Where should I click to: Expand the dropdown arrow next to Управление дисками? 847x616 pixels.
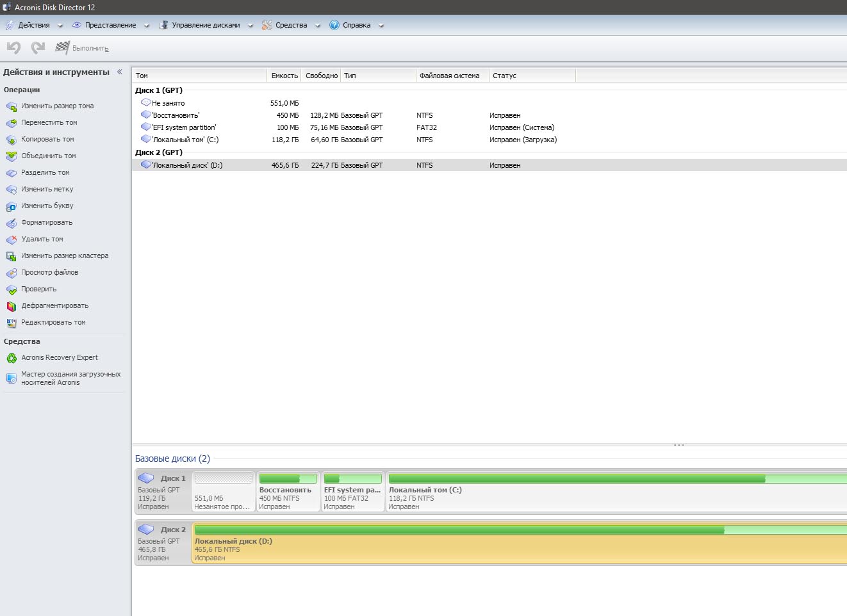coord(251,26)
